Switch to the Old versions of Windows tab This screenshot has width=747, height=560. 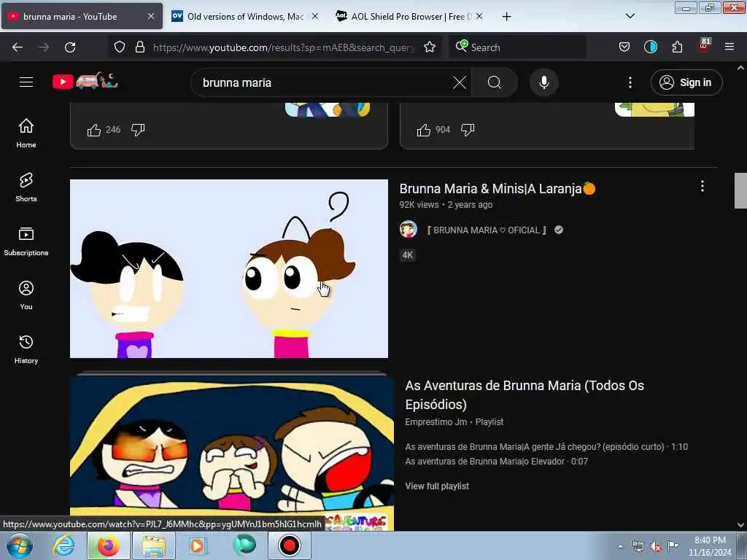point(245,16)
